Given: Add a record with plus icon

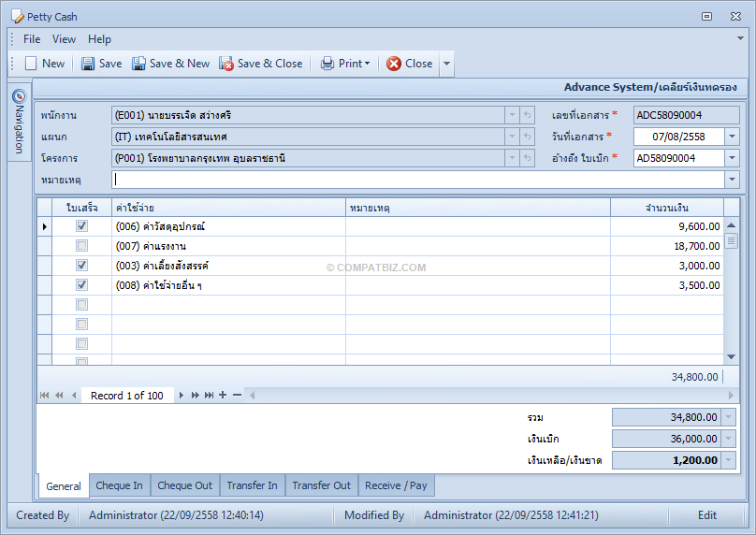Looking at the screenshot, I should coord(223,395).
